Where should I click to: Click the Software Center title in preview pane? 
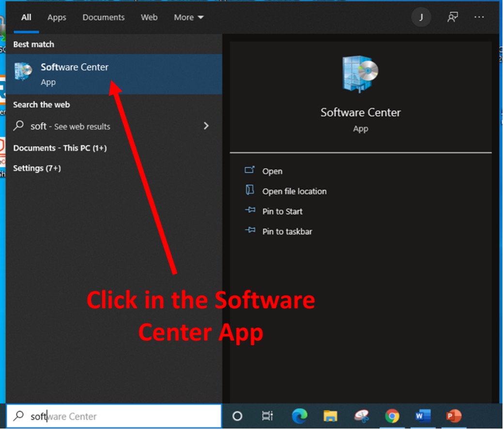(360, 112)
